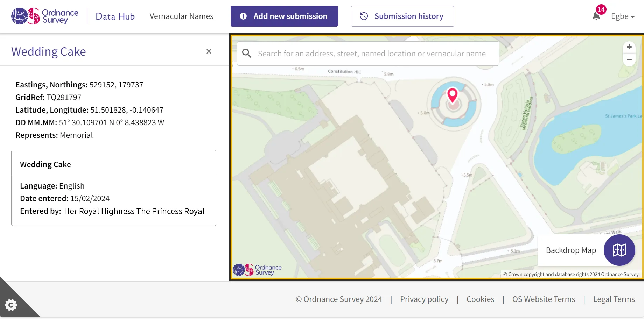Click the search magnifier icon

click(247, 53)
